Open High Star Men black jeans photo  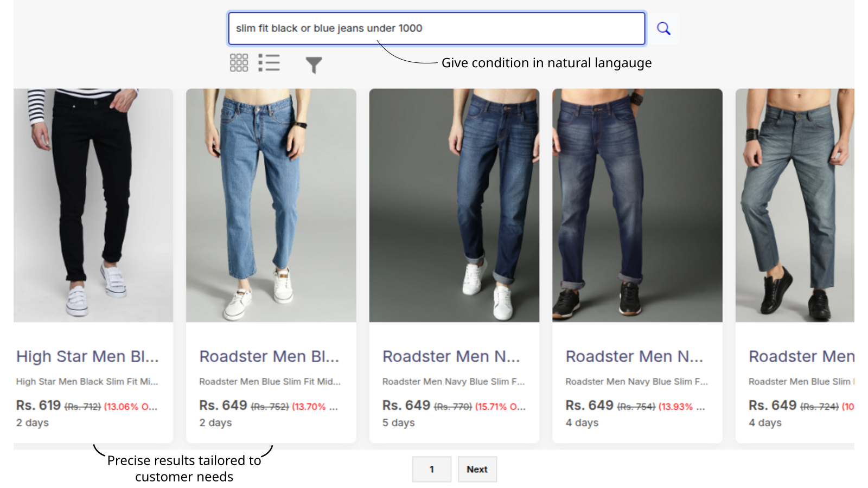[93, 205]
